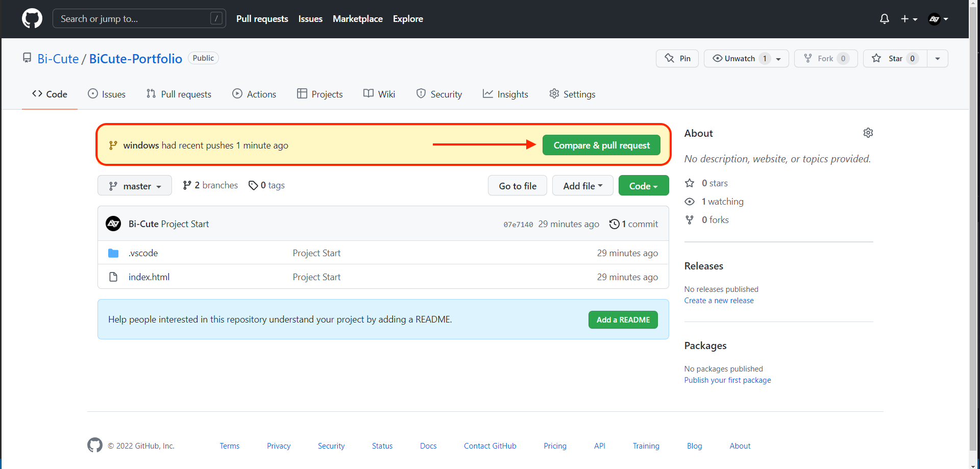Expand the Add file dropdown
The height and width of the screenshot is (469, 980).
coord(583,186)
